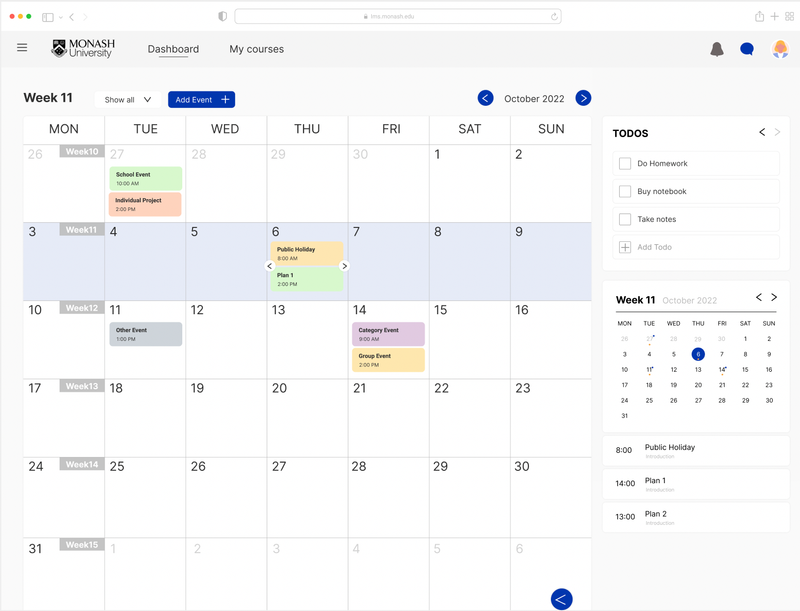Select day 20 in the main calendar
The height and width of the screenshot is (611, 800).
pyautogui.click(x=307, y=418)
